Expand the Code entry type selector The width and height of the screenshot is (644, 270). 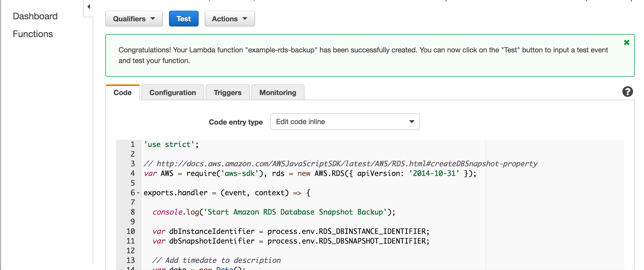pos(345,122)
